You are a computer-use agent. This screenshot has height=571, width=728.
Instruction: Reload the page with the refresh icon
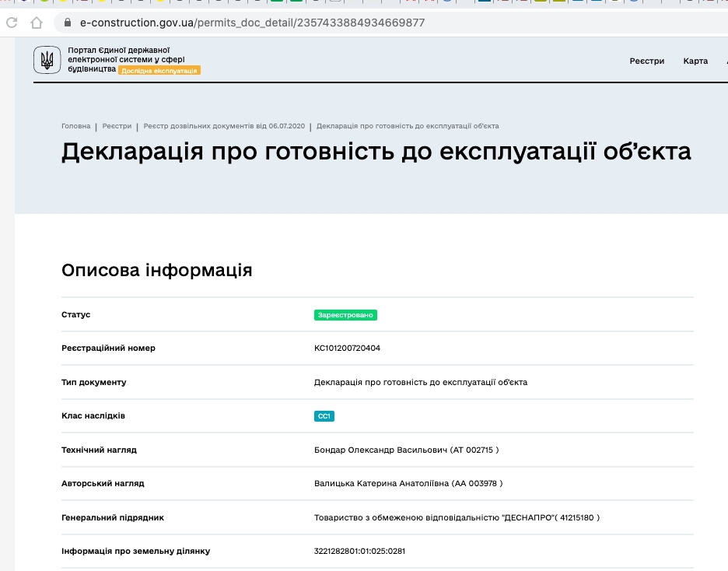pos(12,23)
